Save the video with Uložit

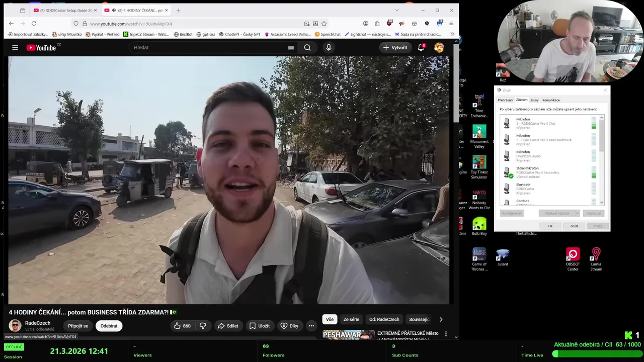pos(260,326)
